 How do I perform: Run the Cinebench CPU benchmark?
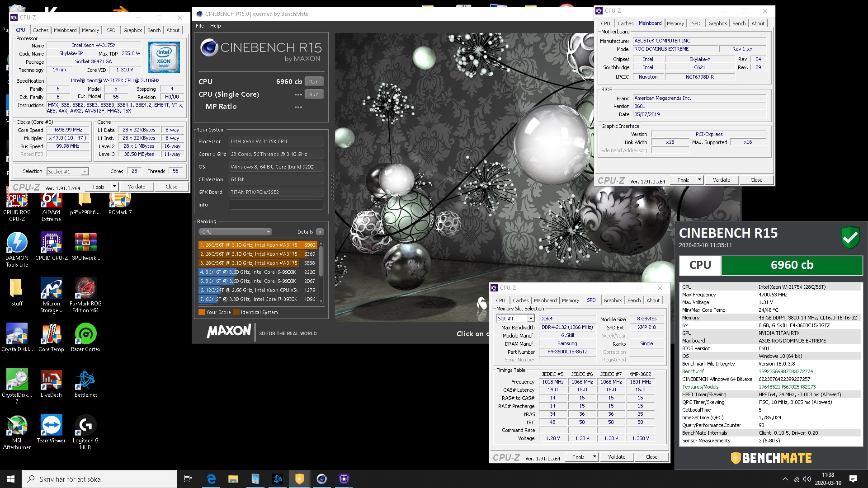(314, 82)
